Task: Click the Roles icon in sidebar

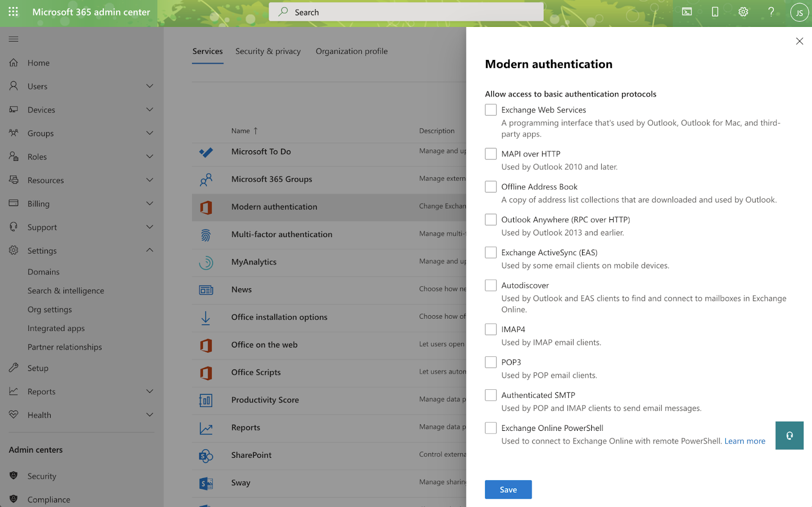Action: click(14, 156)
